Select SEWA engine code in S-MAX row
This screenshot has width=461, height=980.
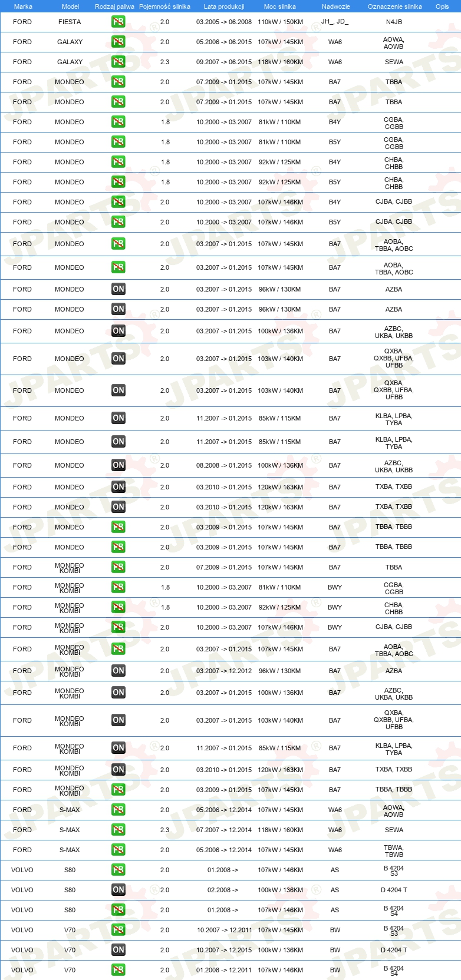coord(394,830)
